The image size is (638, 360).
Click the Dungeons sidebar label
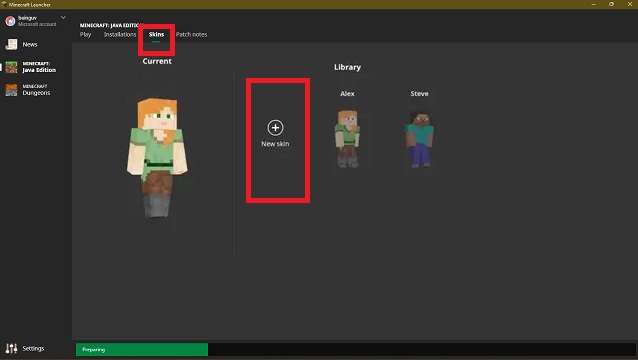point(36,93)
